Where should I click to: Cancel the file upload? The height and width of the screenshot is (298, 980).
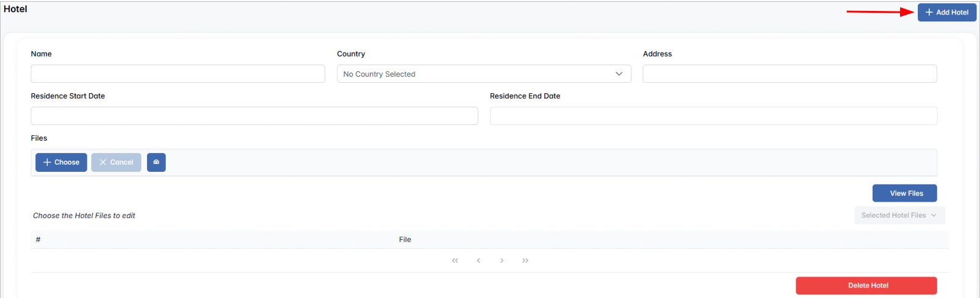116,162
